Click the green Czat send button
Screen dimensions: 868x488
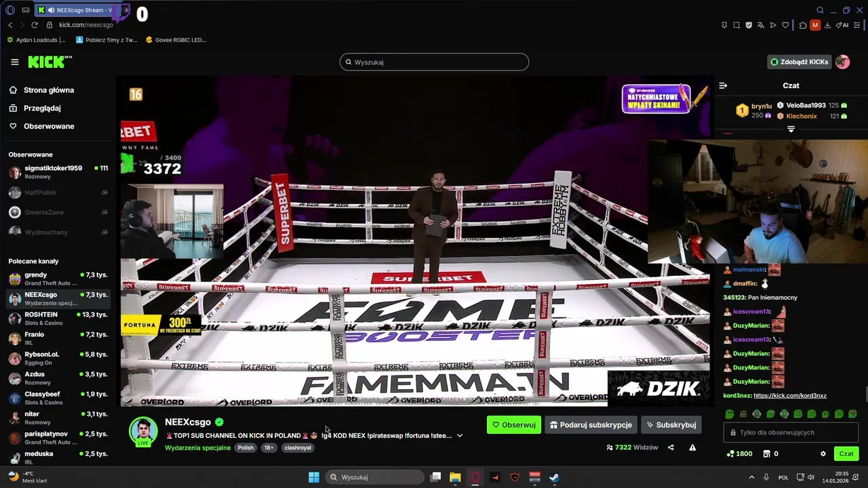click(x=846, y=454)
